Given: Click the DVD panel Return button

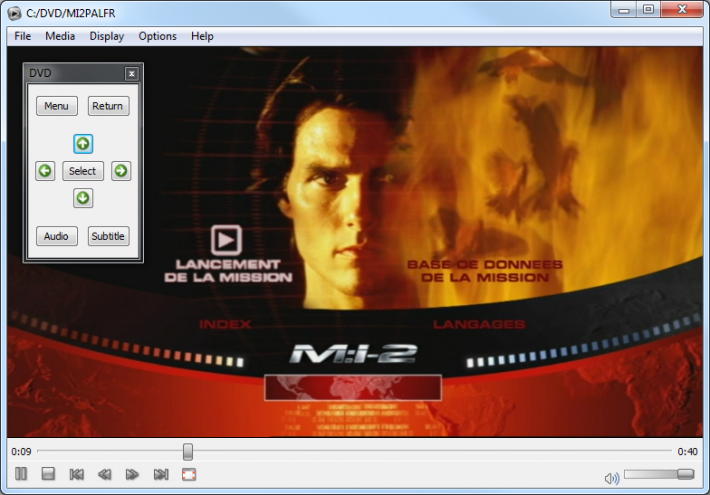Looking at the screenshot, I should click(x=108, y=106).
